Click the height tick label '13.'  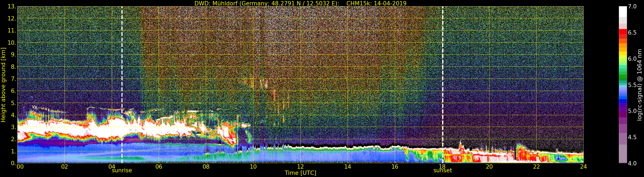click(x=12, y=6)
